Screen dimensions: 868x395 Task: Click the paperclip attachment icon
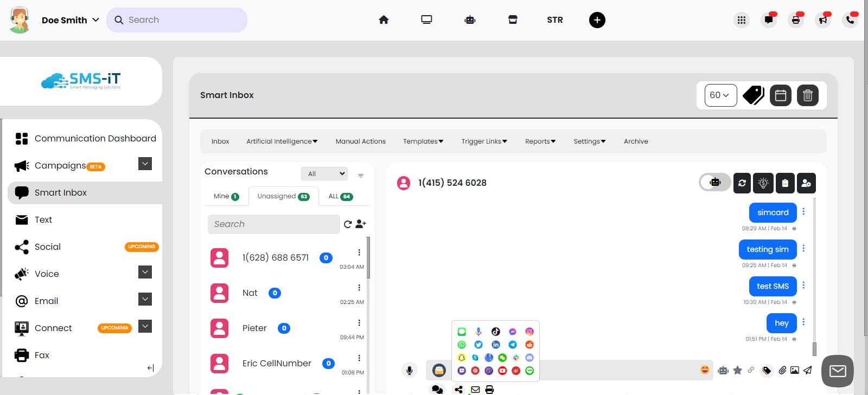click(x=782, y=370)
